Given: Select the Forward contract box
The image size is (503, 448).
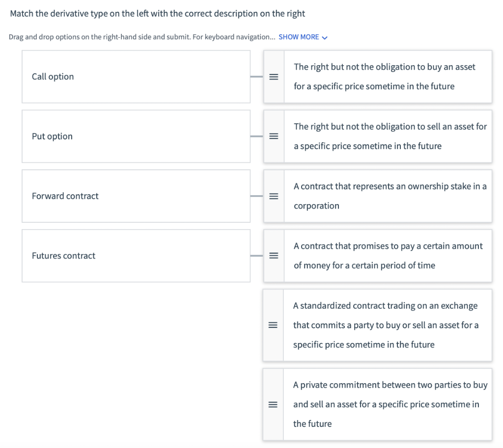Looking at the screenshot, I should pos(136,196).
